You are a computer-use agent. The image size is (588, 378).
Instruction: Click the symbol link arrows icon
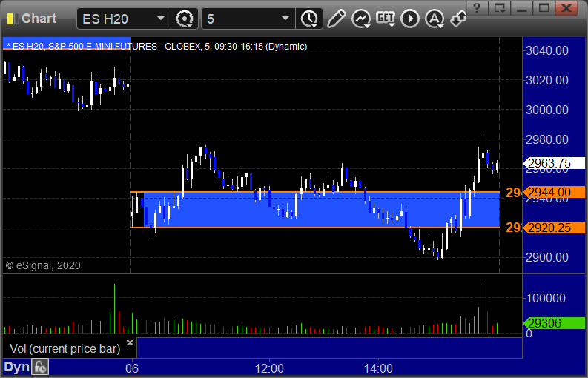point(458,19)
